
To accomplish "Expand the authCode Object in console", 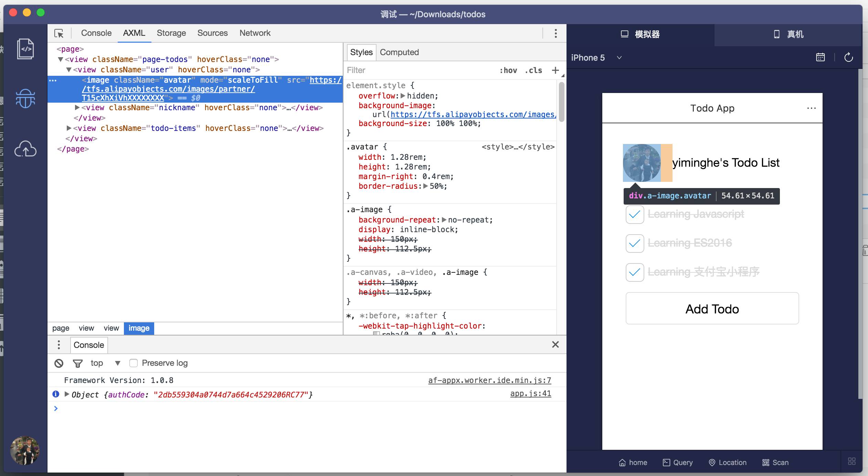I will (67, 394).
